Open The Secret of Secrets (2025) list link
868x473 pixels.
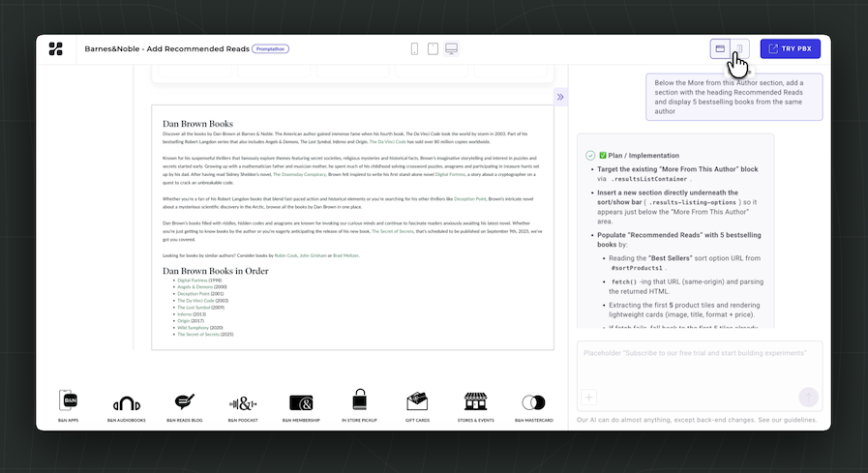[198, 334]
